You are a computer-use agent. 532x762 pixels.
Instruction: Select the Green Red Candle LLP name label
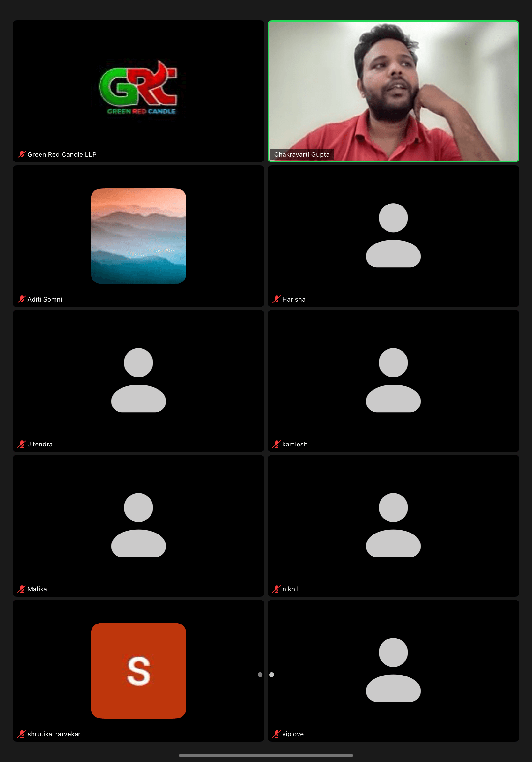pos(62,154)
